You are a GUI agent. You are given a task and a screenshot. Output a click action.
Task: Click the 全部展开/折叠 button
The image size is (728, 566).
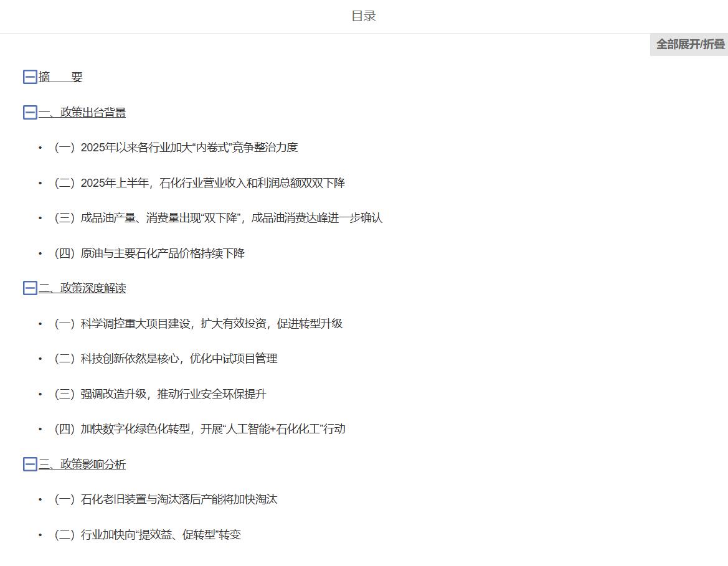click(690, 44)
